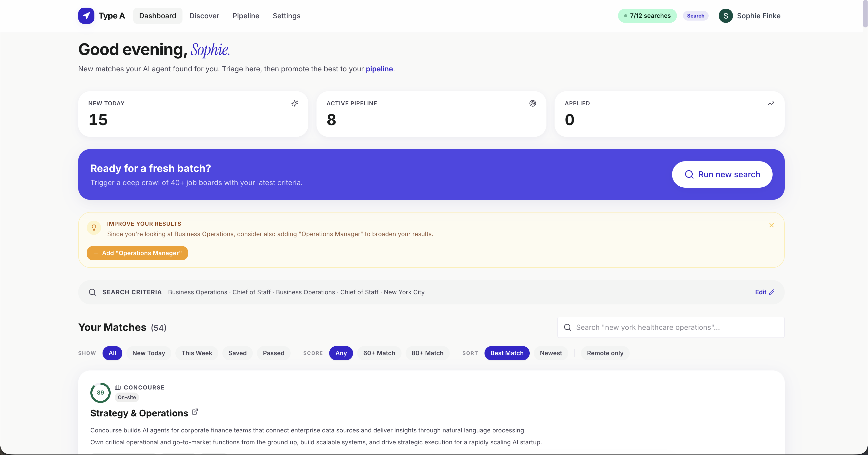Click the trending arrow icon in Applied card
This screenshot has height=455, width=868.
[771, 104]
